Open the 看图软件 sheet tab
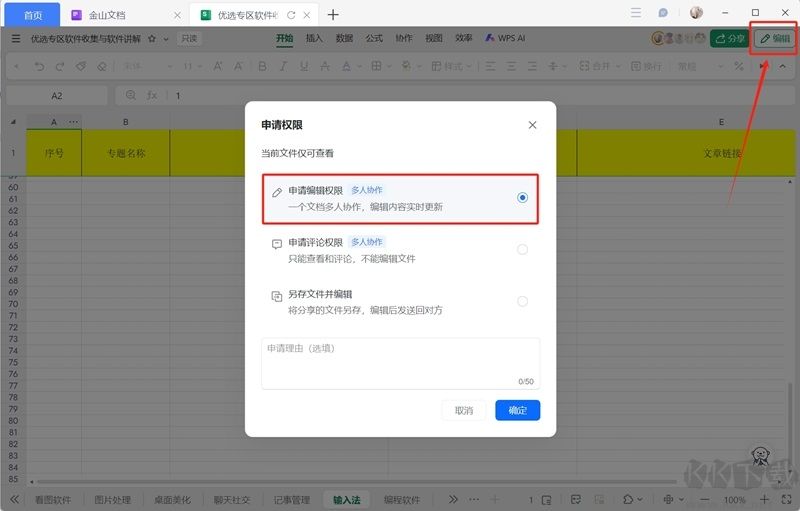 pos(53,500)
